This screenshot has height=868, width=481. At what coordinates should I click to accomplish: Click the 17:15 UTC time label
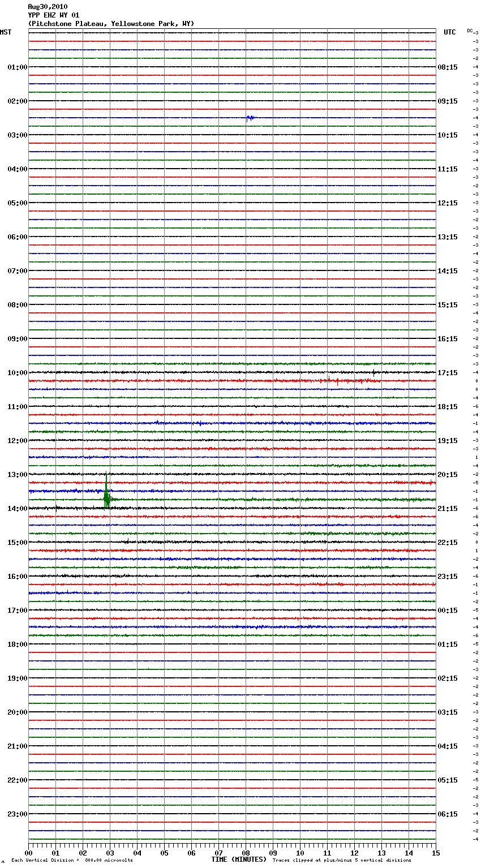click(x=448, y=373)
